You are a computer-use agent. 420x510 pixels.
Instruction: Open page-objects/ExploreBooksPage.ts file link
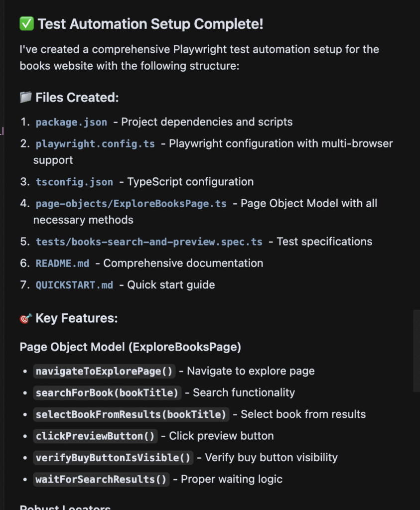coord(131,204)
